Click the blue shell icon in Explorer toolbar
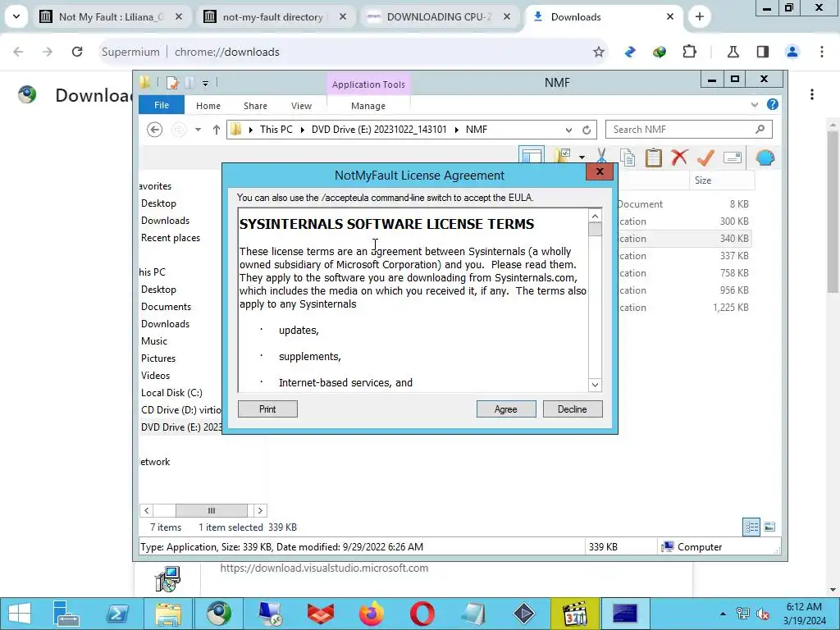This screenshot has height=630, width=840. (765, 157)
